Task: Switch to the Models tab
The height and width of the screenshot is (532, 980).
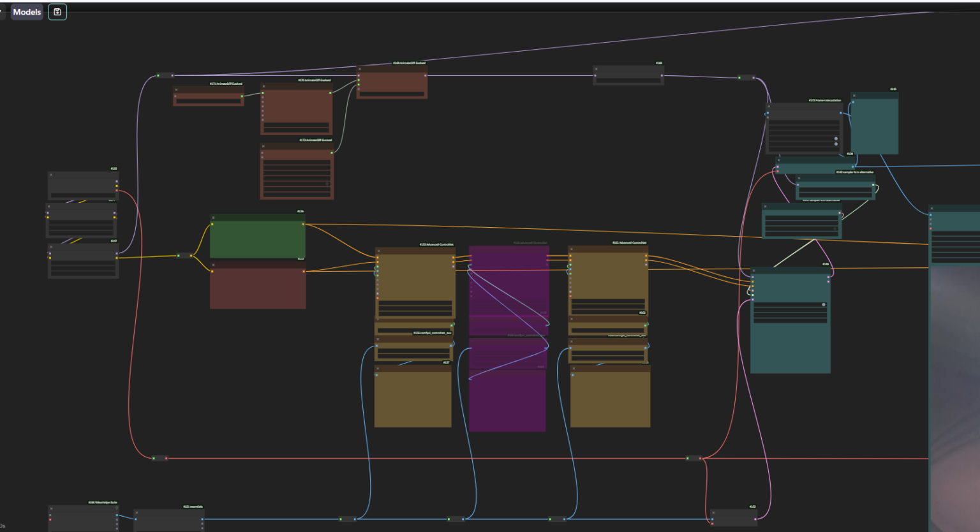Action: click(x=26, y=11)
